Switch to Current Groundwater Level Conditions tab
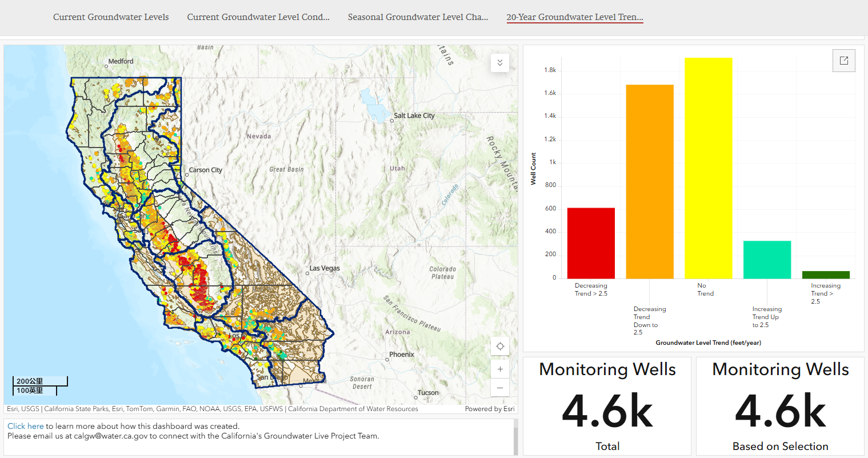The height and width of the screenshot is (458, 868). [258, 17]
